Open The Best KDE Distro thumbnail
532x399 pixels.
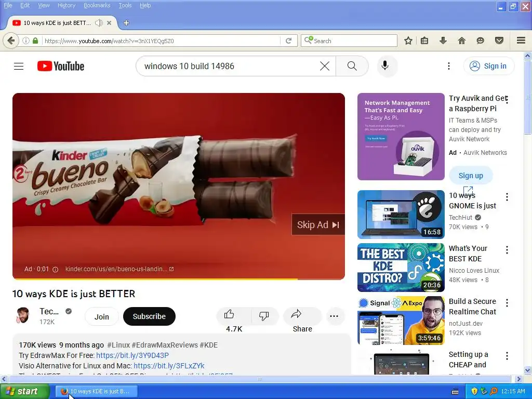point(401,268)
